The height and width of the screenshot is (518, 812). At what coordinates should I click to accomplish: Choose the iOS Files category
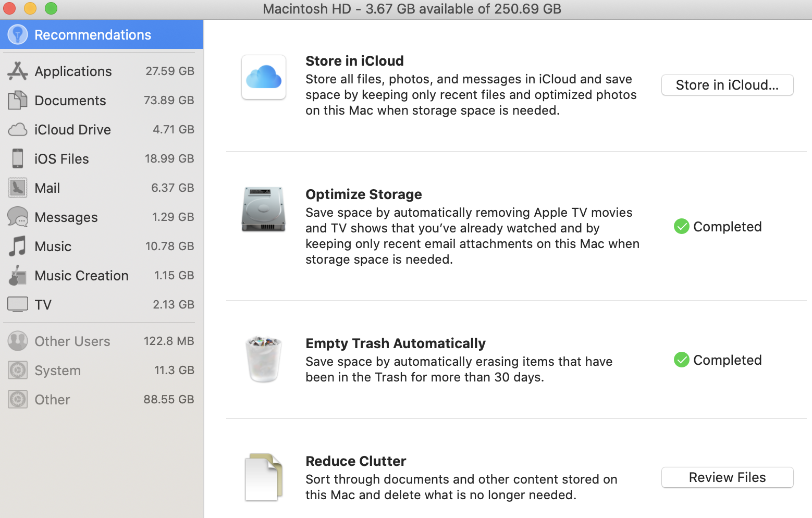102,158
